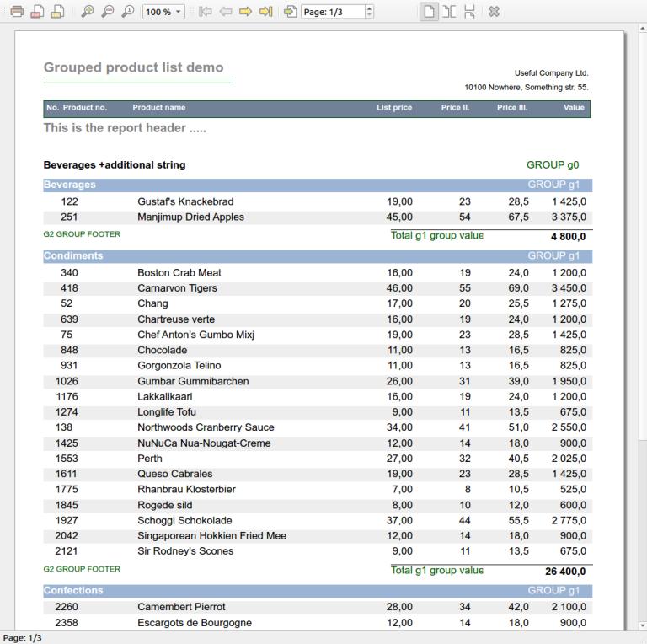Image resolution: width=647 pixels, height=644 pixels.
Task: Click into the Page: 1/3 field
Action: pos(332,12)
